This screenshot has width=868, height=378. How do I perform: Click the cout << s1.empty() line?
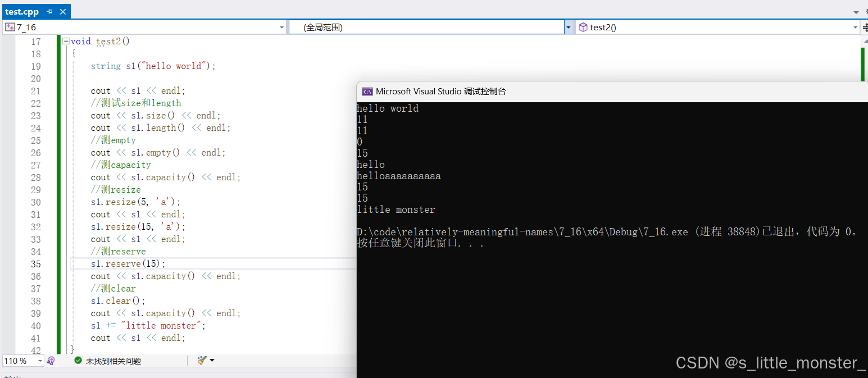pyautogui.click(x=158, y=153)
